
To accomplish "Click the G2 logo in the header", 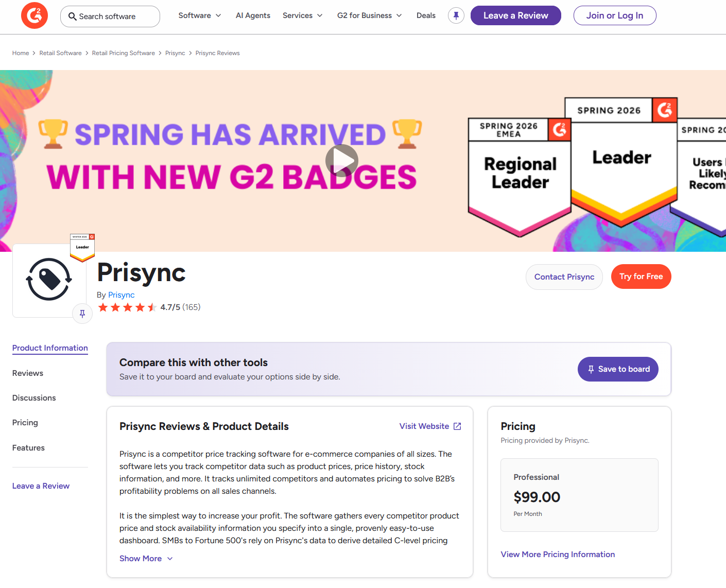I will [34, 15].
